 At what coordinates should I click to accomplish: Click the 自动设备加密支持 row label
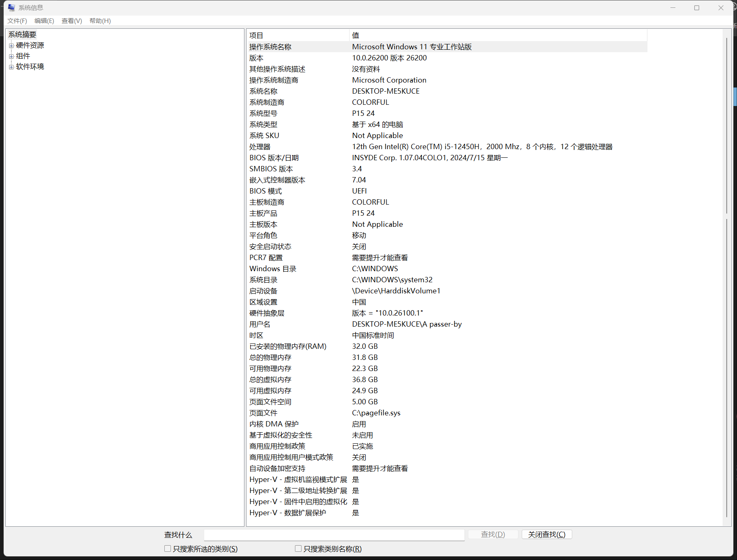click(277, 468)
